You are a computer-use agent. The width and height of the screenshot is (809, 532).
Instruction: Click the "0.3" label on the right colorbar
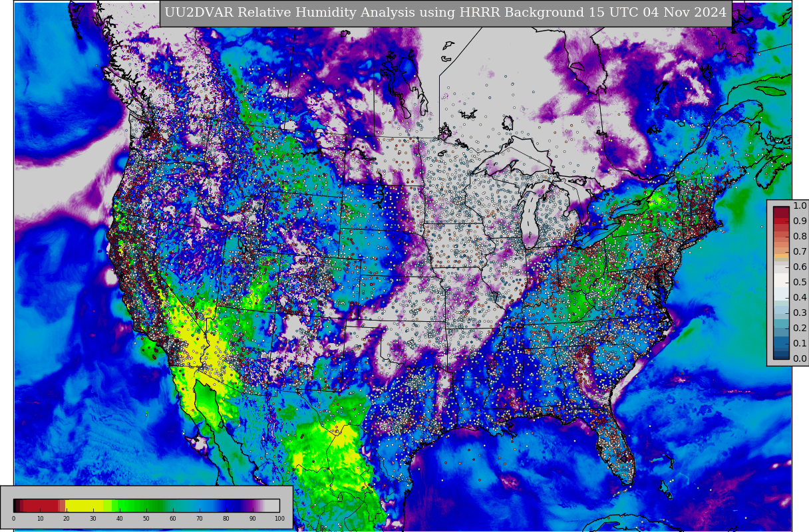point(800,313)
